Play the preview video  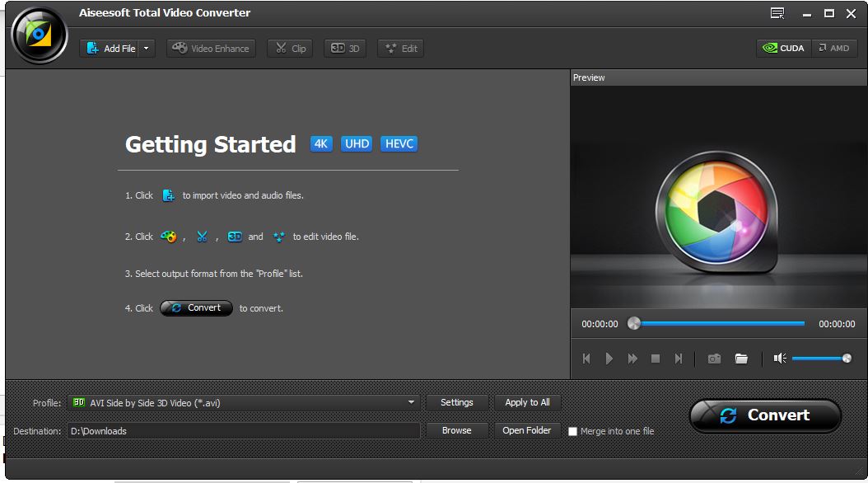point(609,359)
